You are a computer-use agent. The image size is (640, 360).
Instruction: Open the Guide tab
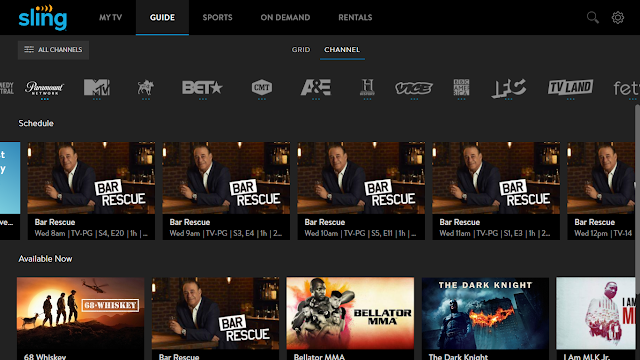(x=162, y=18)
